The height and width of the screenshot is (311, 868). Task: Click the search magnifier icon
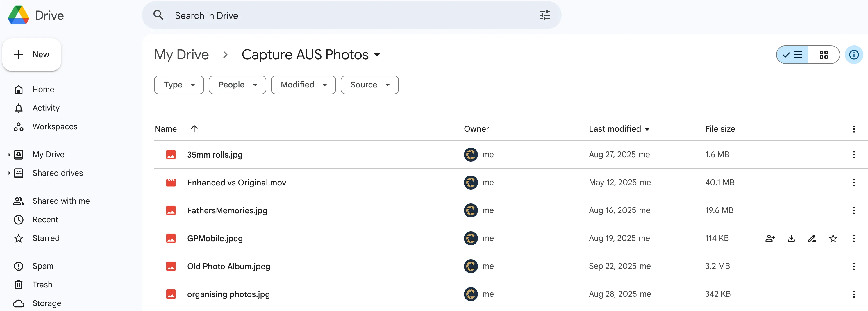(158, 15)
